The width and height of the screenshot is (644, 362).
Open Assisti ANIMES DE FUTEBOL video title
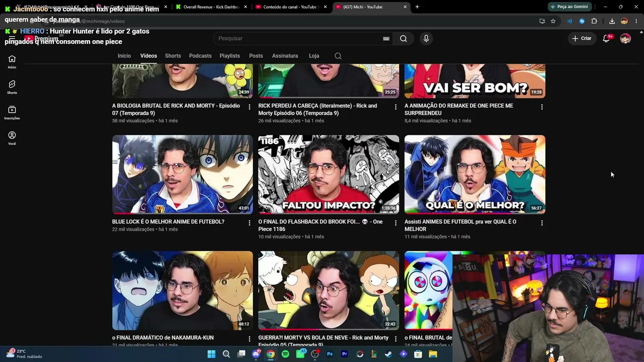pyautogui.click(x=460, y=225)
